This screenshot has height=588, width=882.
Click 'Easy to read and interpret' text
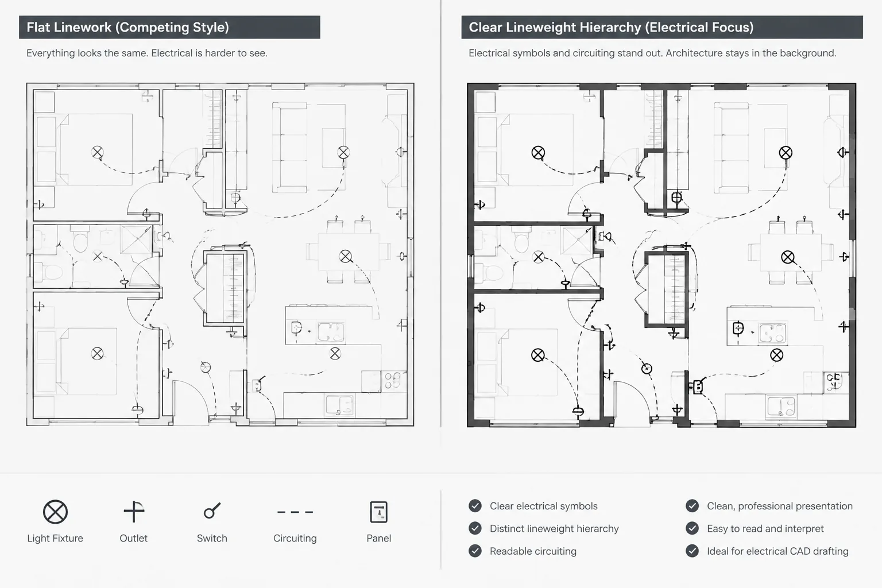765,529
